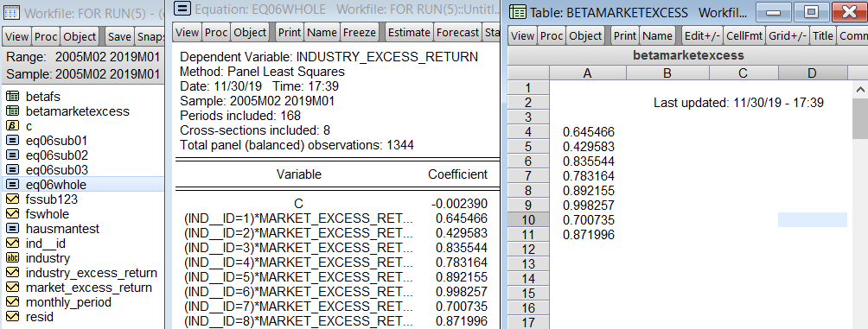The height and width of the screenshot is (329, 868).
Task: Open the Equation window Proc menu
Action: (x=216, y=33)
